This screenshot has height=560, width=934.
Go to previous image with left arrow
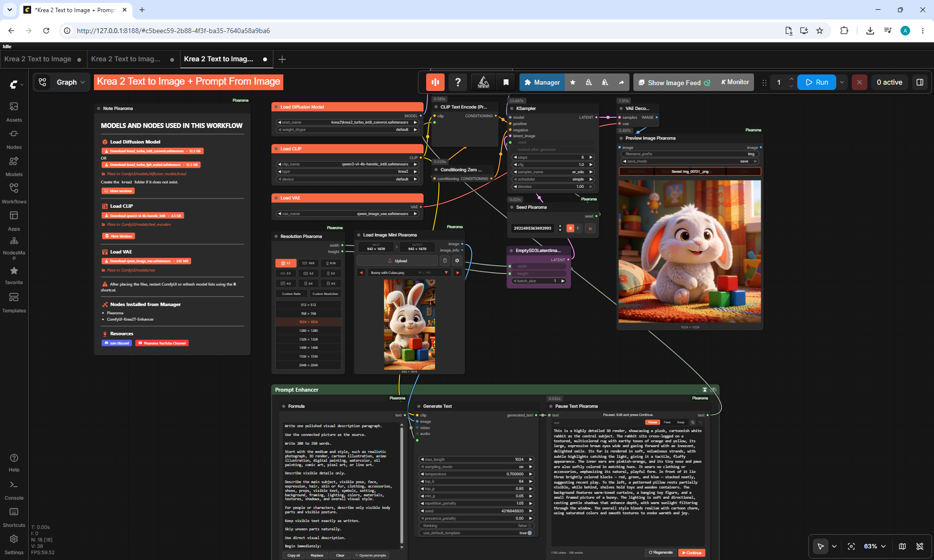[361, 273]
